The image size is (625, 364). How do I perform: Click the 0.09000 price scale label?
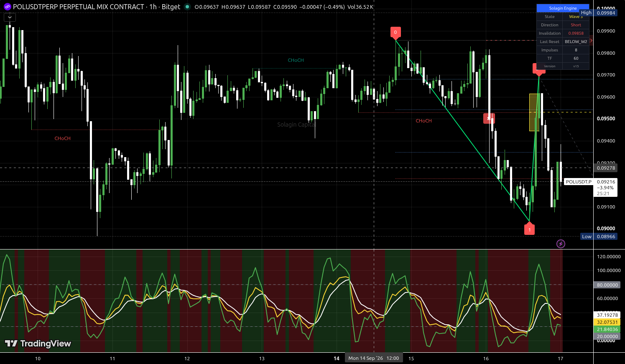606,229
